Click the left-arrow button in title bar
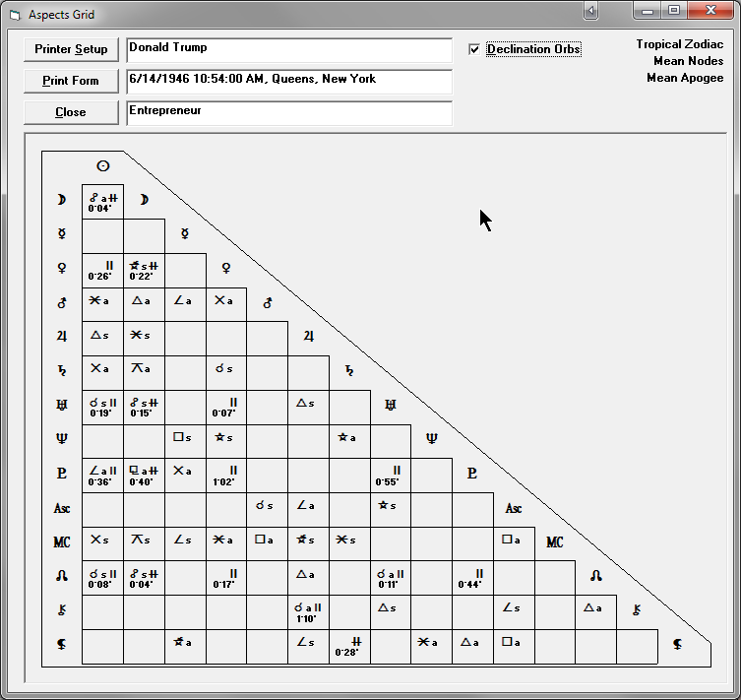Viewport: 741px width, 700px height. [590, 11]
